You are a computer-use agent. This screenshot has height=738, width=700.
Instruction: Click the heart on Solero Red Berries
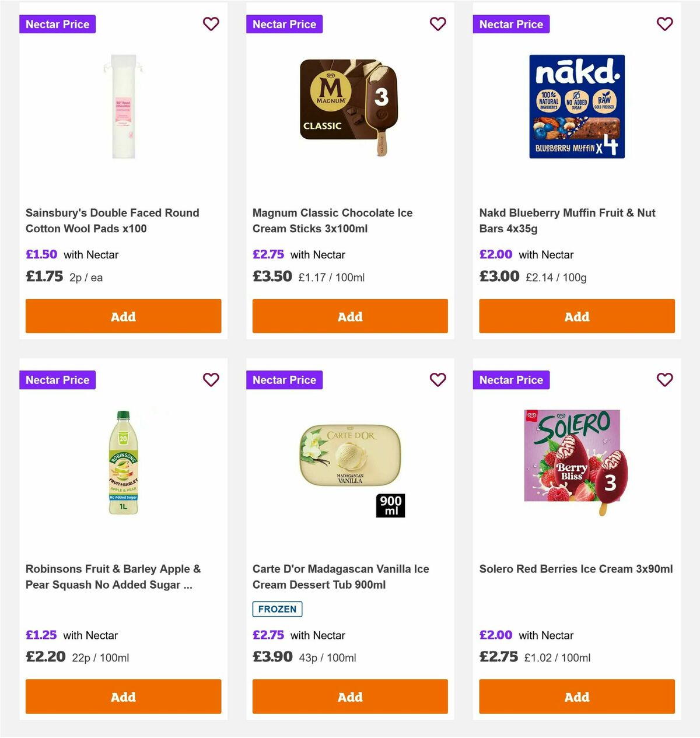pos(664,380)
